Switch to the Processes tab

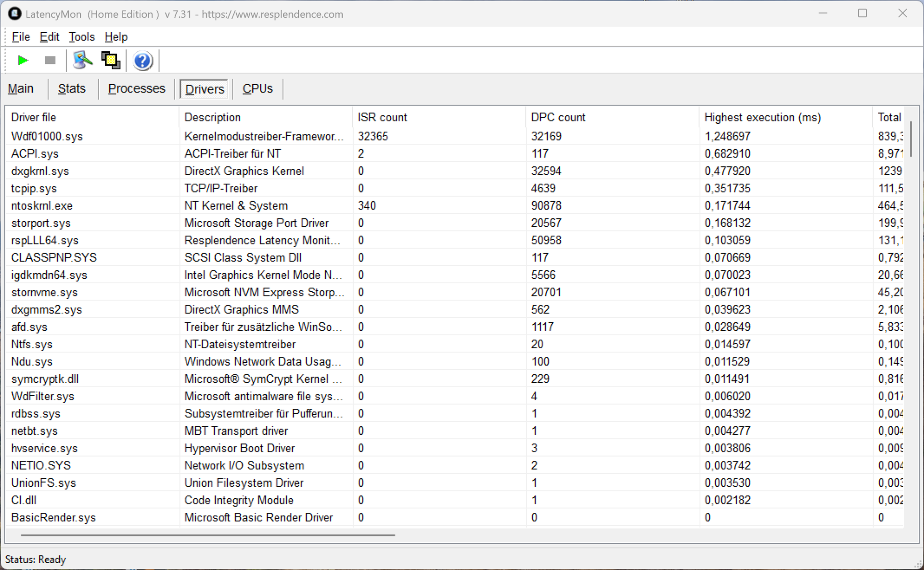136,89
